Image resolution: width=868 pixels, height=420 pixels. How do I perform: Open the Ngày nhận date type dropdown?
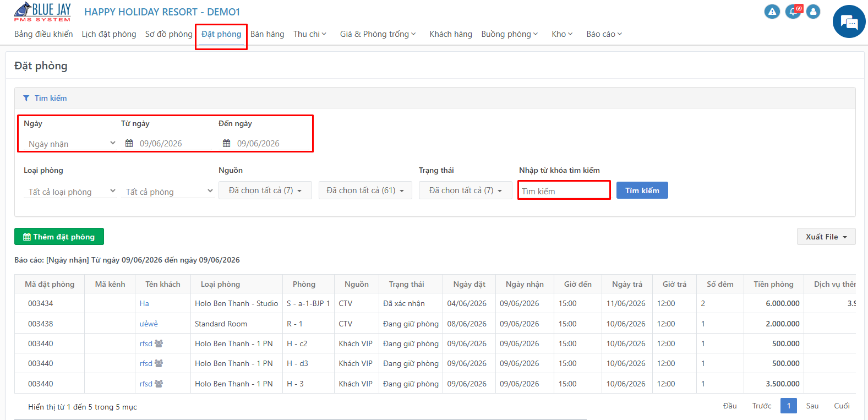[x=70, y=144]
